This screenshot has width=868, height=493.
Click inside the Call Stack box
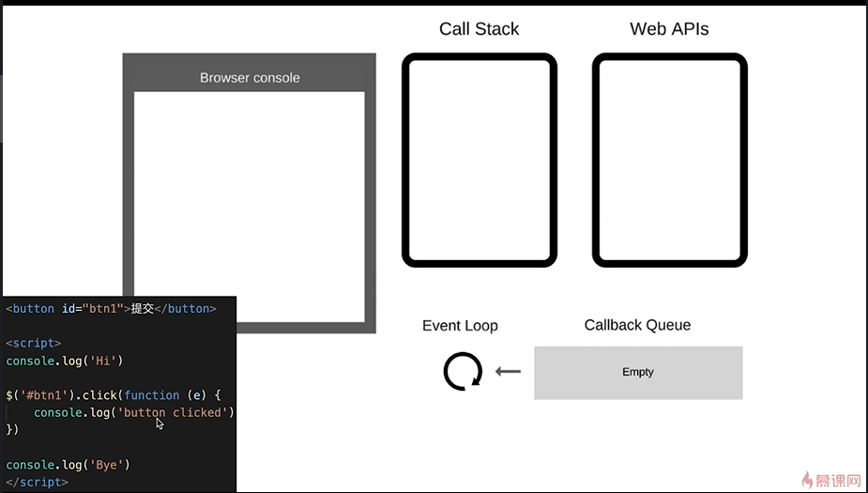pyautogui.click(x=480, y=160)
